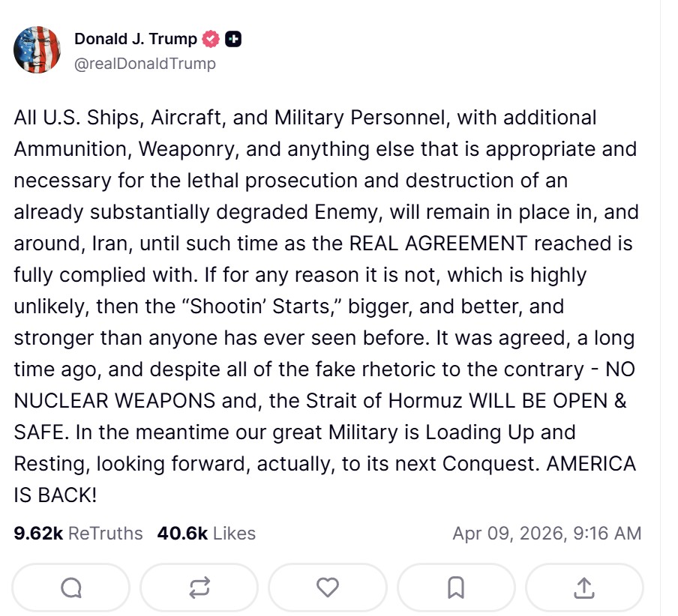Bookmark this post with the bookmark icon
678x616 pixels.
(x=456, y=588)
